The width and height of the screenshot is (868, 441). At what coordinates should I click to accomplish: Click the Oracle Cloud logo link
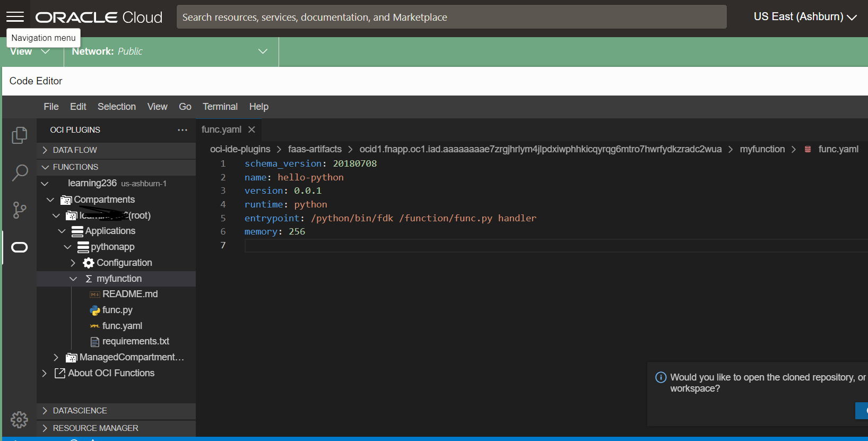[x=99, y=18]
